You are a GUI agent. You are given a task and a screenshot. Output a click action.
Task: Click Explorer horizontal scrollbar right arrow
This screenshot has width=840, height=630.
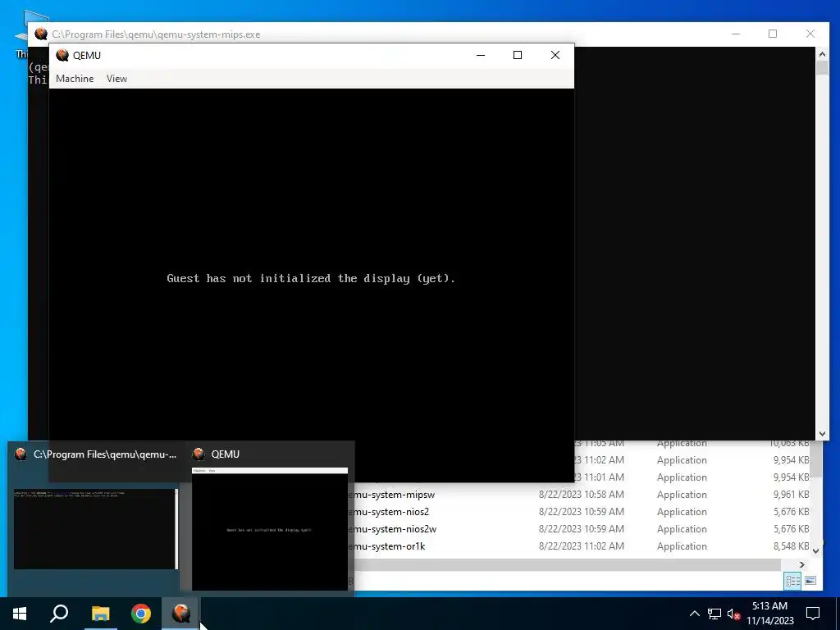(801, 564)
